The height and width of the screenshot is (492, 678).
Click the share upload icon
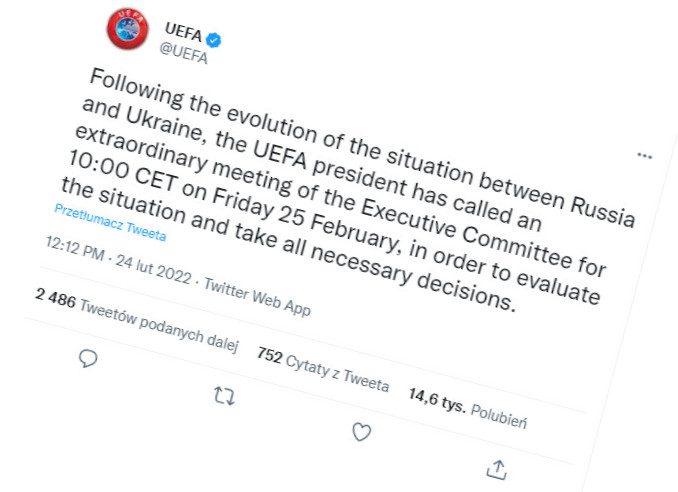[497, 469]
